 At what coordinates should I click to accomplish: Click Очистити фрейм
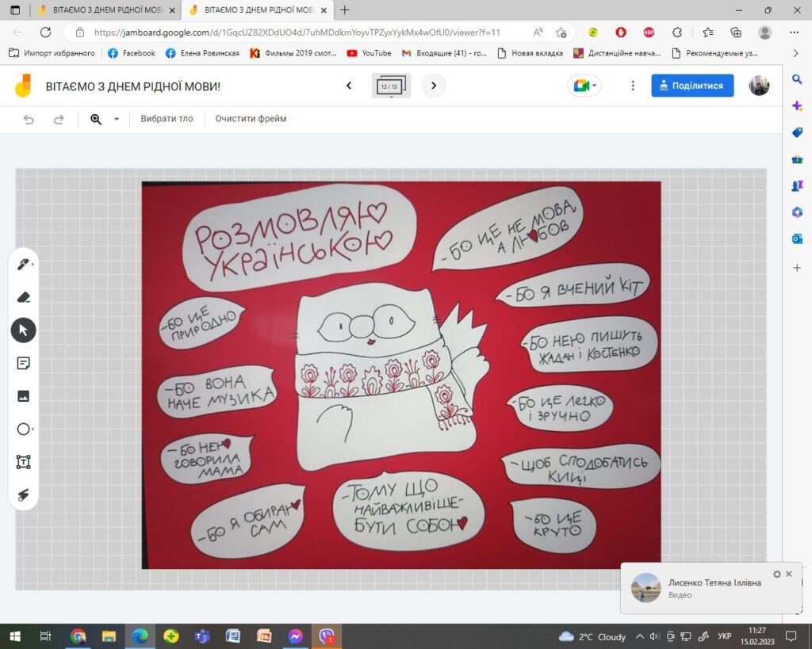click(x=251, y=119)
